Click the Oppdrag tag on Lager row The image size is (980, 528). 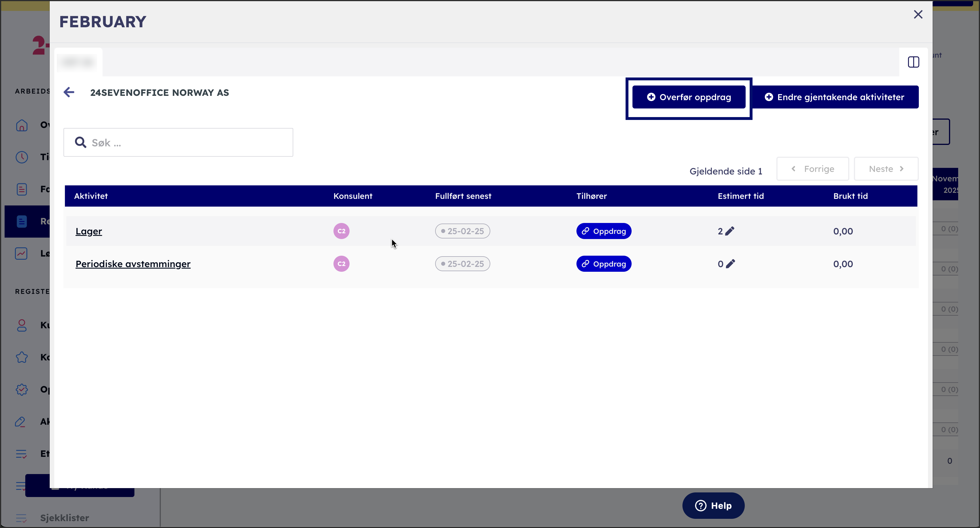pyautogui.click(x=603, y=231)
